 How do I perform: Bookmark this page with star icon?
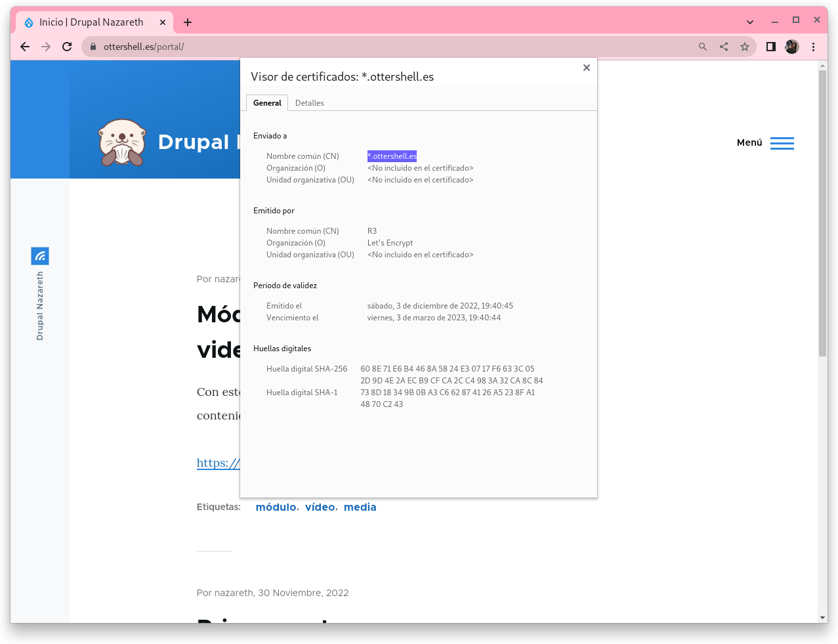(745, 47)
